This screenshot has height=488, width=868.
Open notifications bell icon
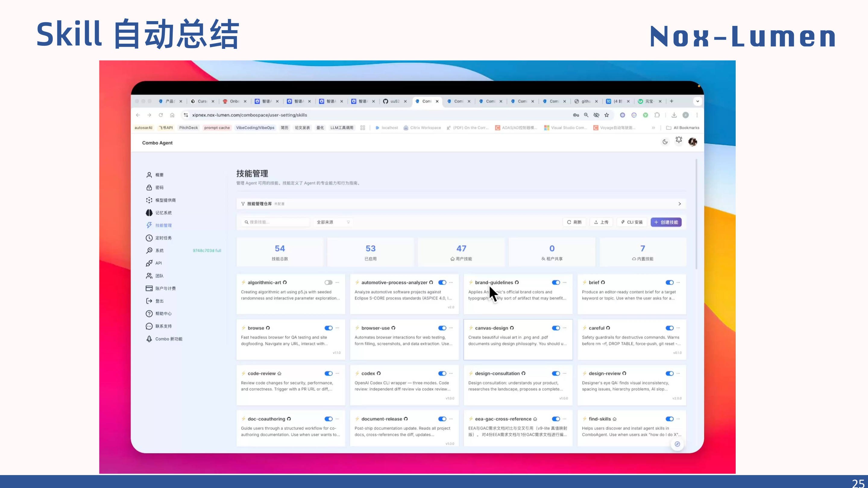[679, 140]
